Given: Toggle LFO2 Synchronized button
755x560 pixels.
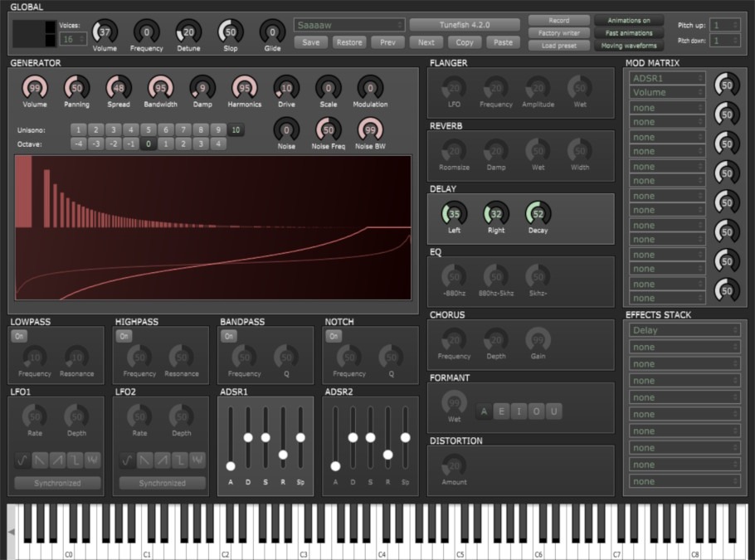Looking at the screenshot, I should (x=163, y=483).
